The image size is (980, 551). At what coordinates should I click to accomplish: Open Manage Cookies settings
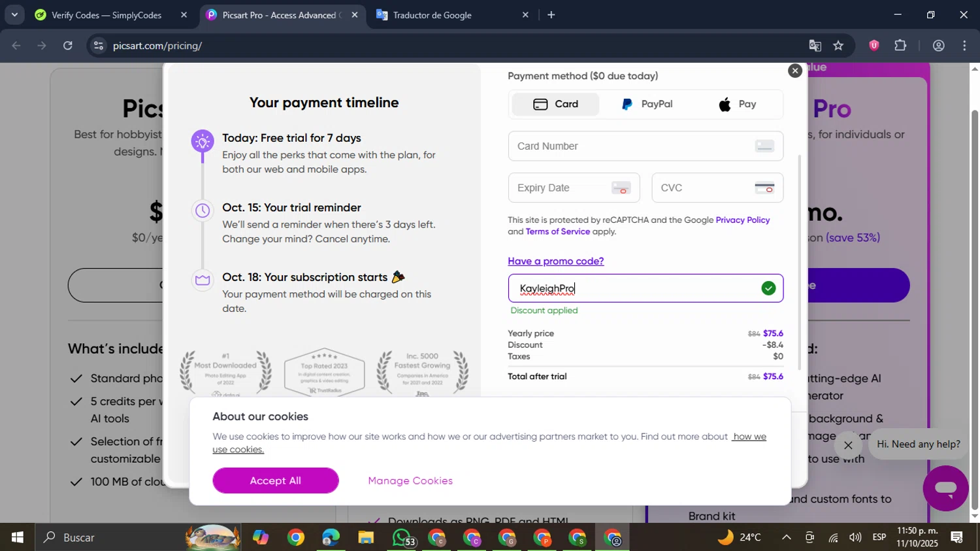pos(410,480)
